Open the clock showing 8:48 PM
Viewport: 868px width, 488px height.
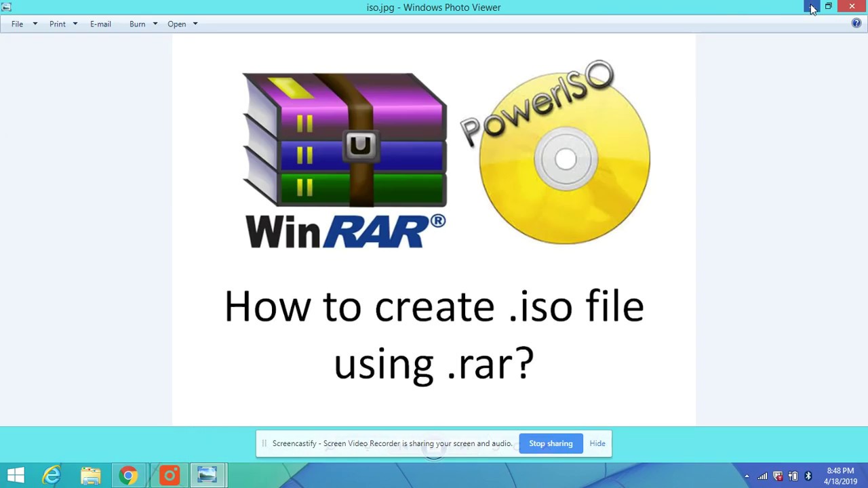(840, 476)
